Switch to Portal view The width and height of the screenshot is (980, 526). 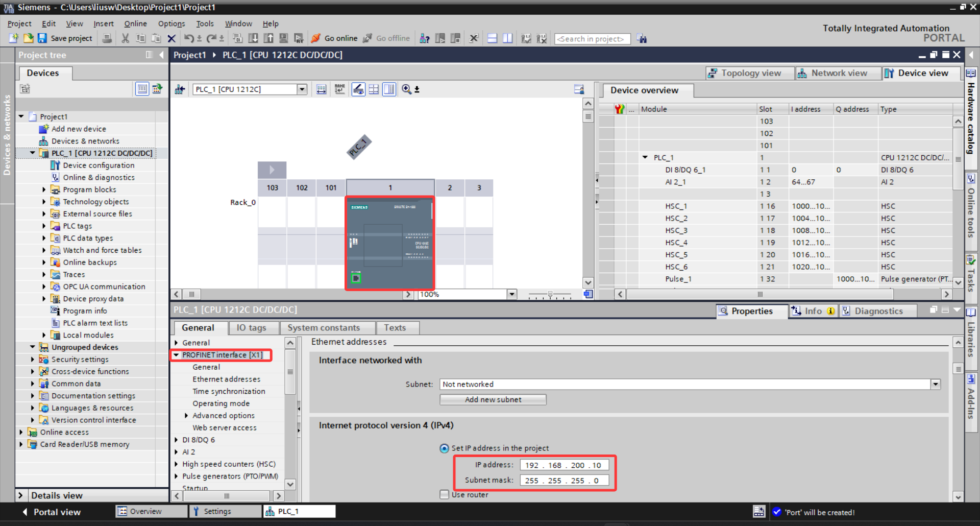tap(51, 512)
